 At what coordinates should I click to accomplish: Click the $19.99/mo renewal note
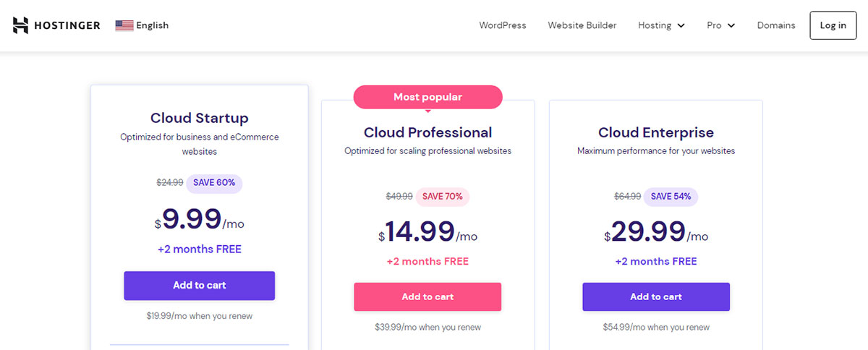(x=200, y=316)
